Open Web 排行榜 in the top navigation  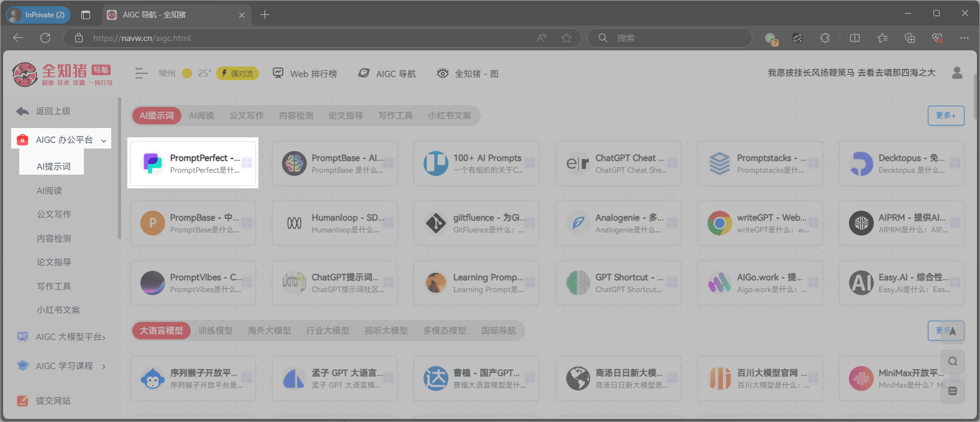(x=305, y=73)
